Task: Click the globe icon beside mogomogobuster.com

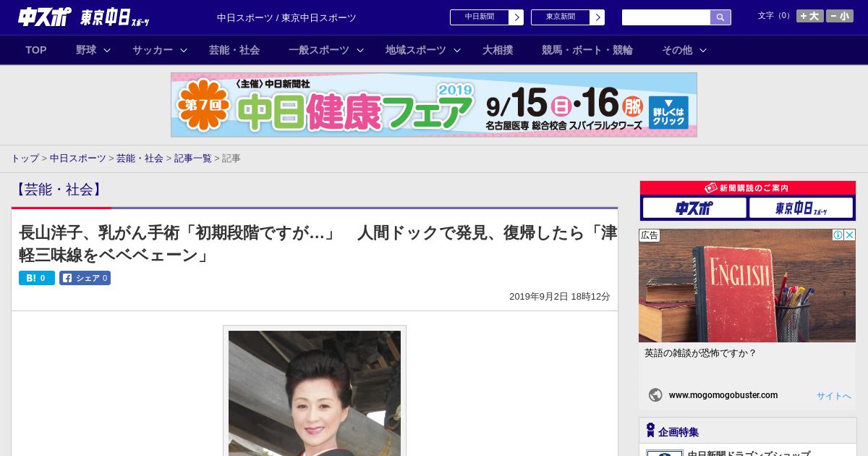Action: tap(655, 395)
